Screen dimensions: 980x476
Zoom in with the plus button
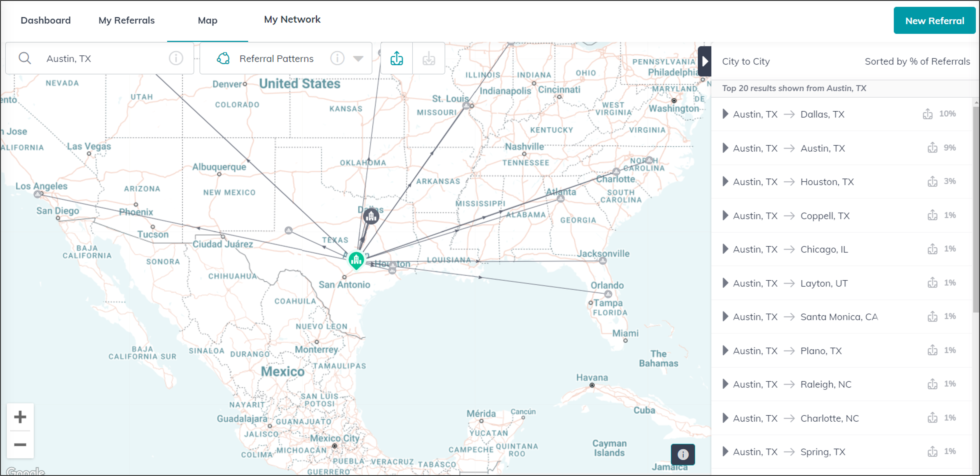(x=20, y=417)
